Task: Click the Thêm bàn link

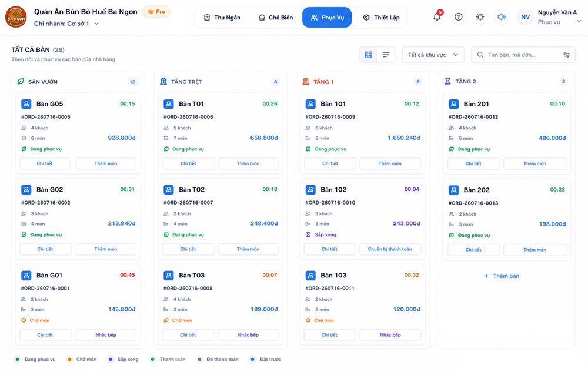Action: (502, 276)
